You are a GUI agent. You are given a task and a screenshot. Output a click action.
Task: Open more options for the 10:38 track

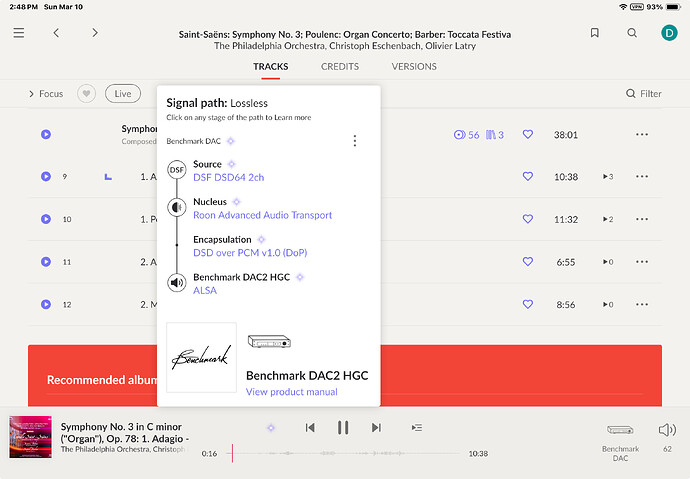tap(642, 176)
